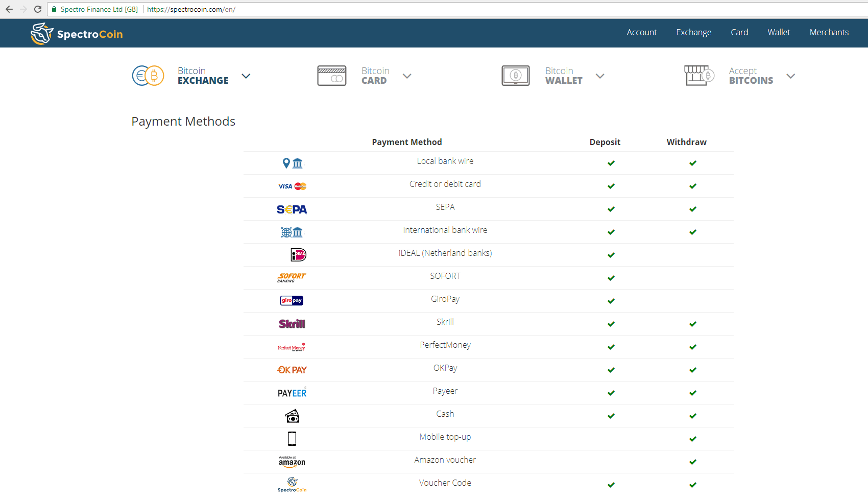This screenshot has height=500, width=868.
Task: Click 'iDEAL (Netherland banks)' text
Action: [x=445, y=253]
